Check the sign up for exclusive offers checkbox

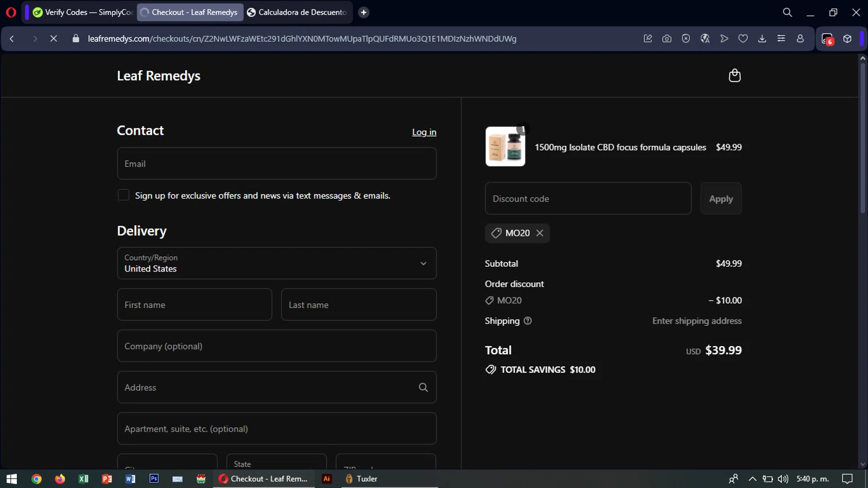(123, 195)
